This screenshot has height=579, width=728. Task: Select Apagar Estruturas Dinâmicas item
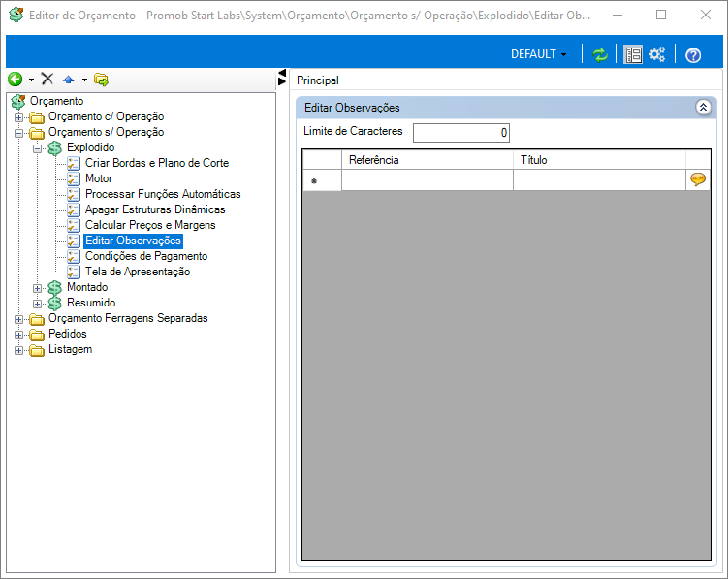coord(155,209)
